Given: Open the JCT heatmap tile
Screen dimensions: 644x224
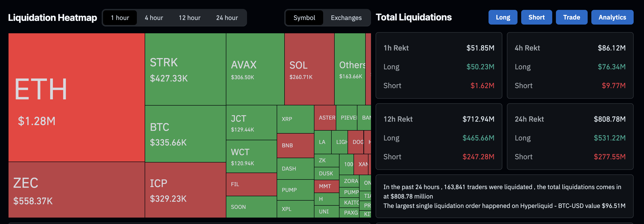Looking at the screenshot, I should tap(251, 123).
